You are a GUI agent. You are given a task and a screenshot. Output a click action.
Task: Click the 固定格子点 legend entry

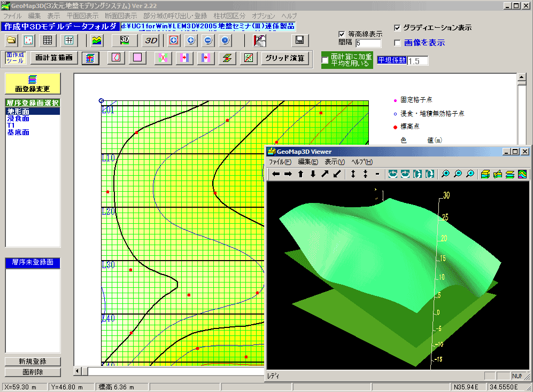coord(413,100)
